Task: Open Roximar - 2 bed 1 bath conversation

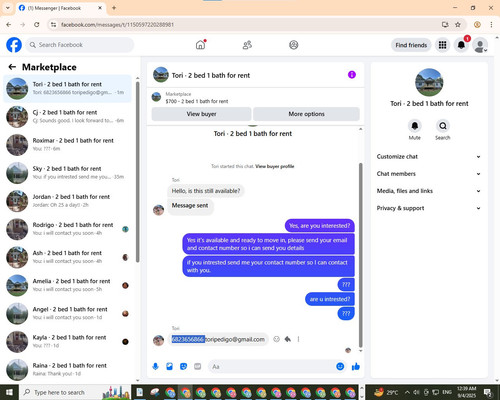Action: pyautogui.click(x=67, y=145)
